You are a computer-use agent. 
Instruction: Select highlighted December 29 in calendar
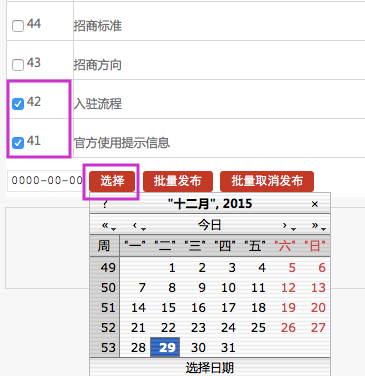(x=166, y=347)
